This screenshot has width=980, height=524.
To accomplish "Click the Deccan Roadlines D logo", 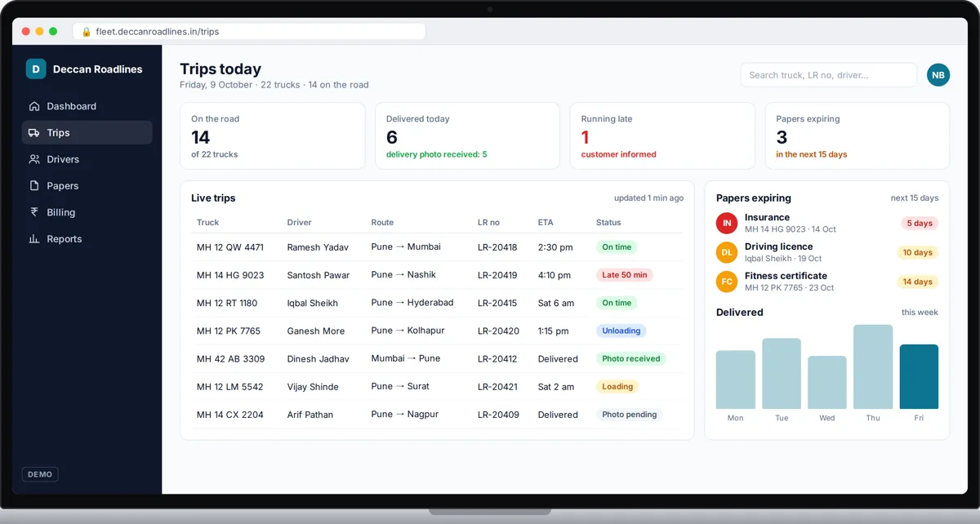I will click(36, 69).
